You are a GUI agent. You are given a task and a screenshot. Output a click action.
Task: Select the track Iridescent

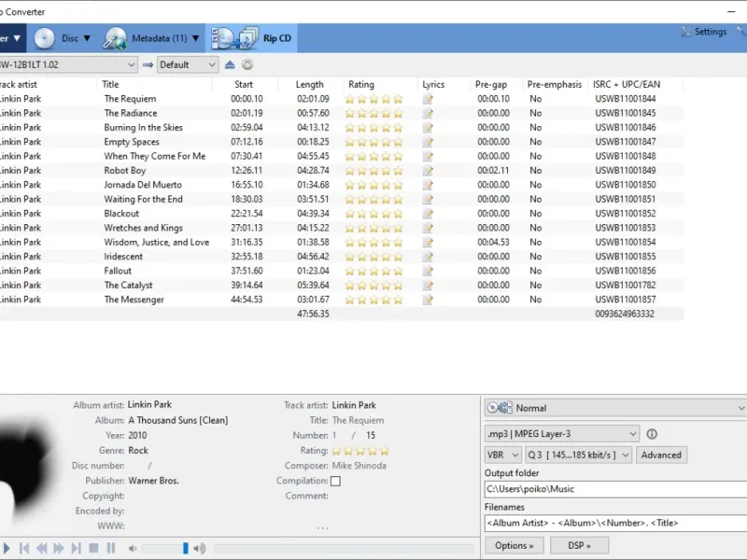click(123, 257)
